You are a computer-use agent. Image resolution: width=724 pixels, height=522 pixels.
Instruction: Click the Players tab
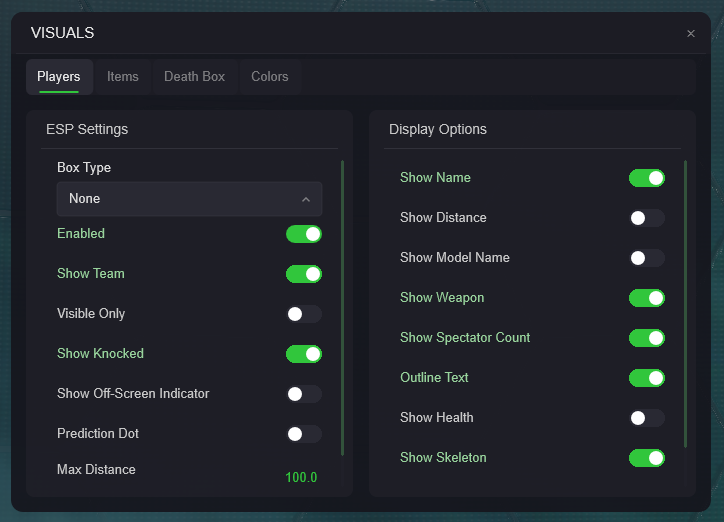click(x=59, y=77)
